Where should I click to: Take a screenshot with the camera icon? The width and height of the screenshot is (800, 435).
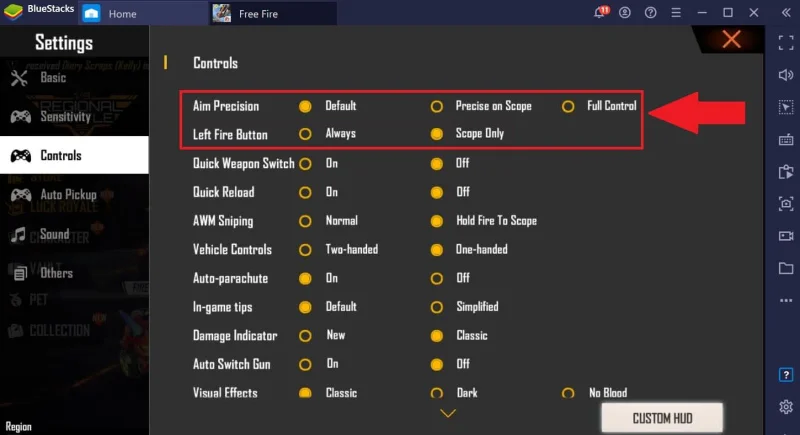[x=786, y=204]
